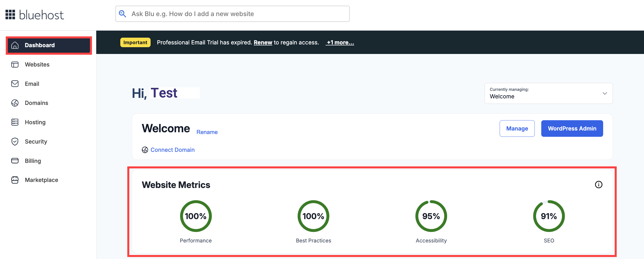Screen dimensions: 644x259
Task: Open Email via the envelope icon
Action: coord(15,84)
